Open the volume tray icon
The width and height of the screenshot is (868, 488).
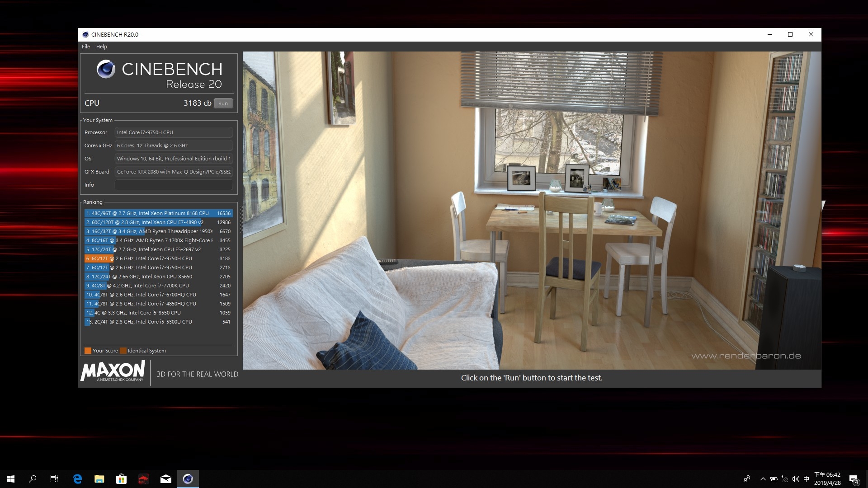click(796, 479)
